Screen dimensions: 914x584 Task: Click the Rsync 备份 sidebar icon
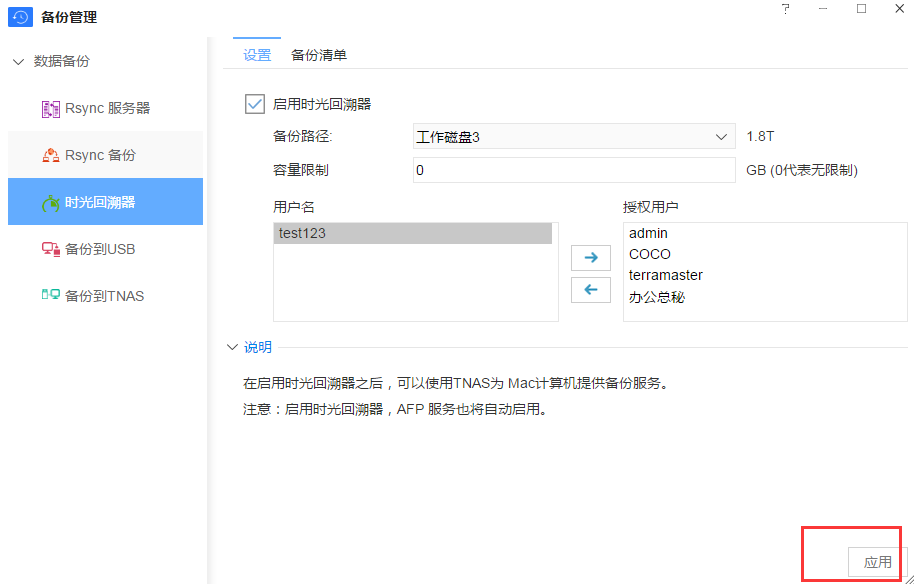(x=51, y=155)
